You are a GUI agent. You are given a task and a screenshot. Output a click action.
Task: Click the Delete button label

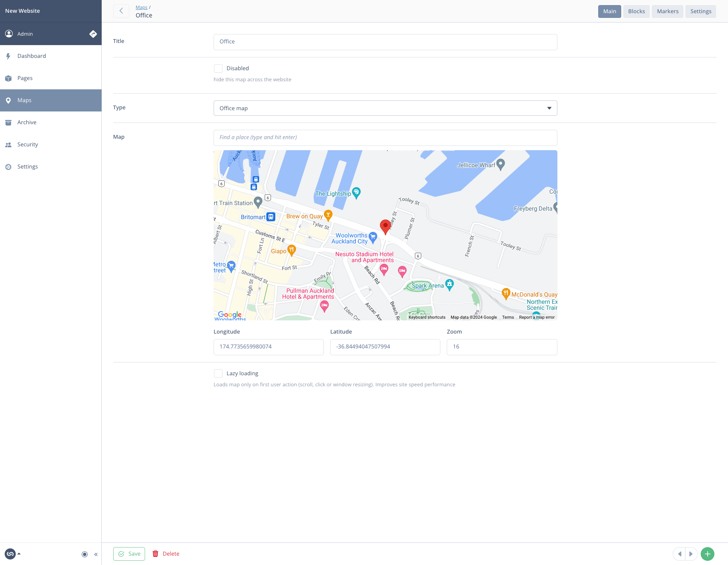171,554
